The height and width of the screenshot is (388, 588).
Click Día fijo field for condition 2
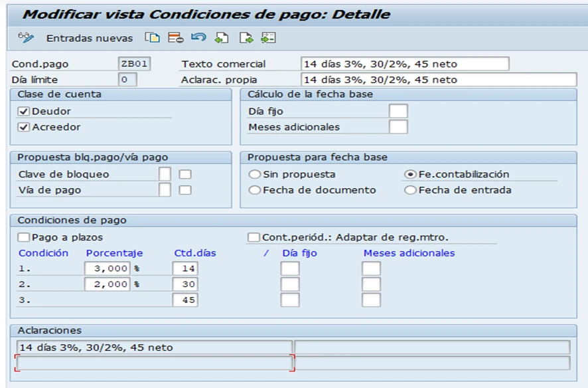[290, 284]
